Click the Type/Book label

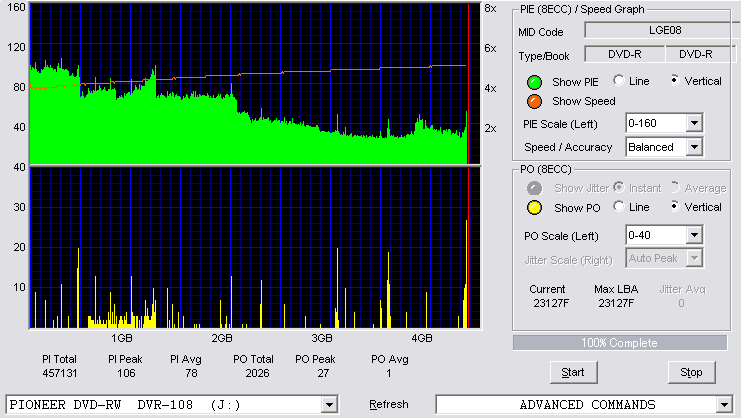[x=543, y=56]
